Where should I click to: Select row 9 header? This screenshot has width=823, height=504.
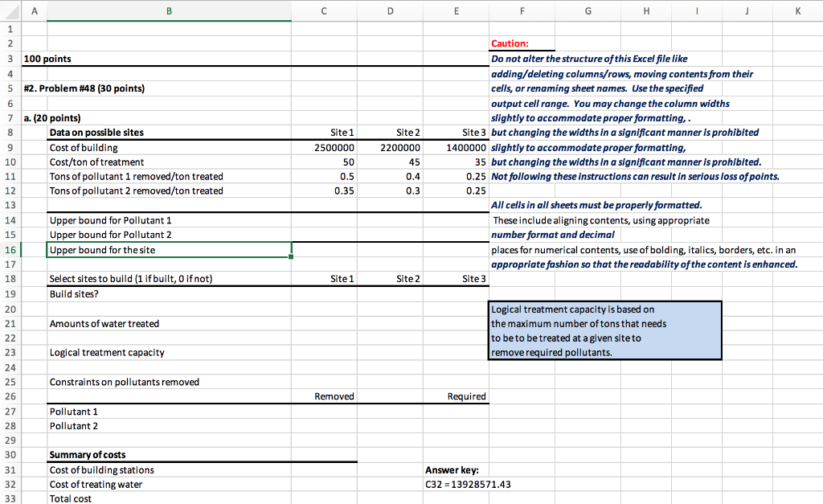click(x=10, y=148)
